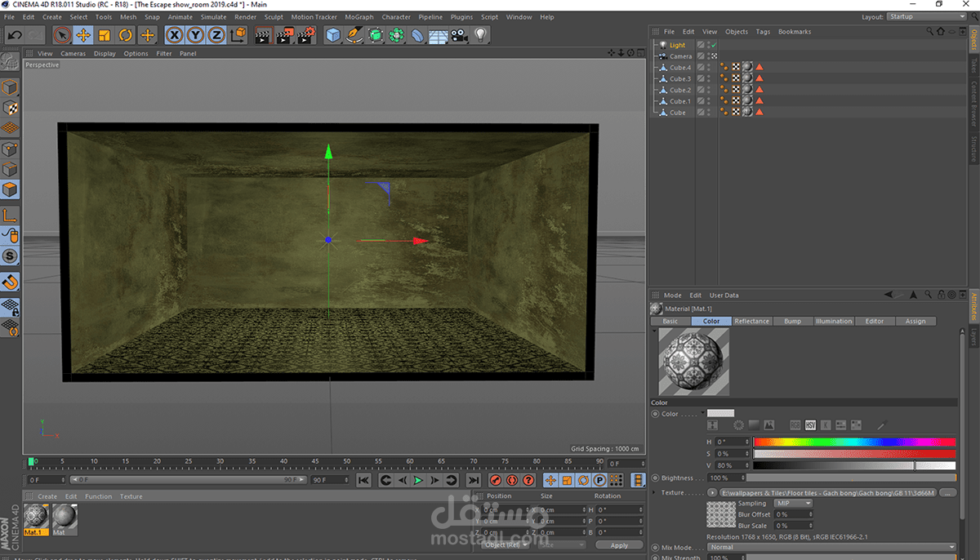Screen dimensions: 980x560
Task: Open viewport Cameras menu
Action: (73, 54)
